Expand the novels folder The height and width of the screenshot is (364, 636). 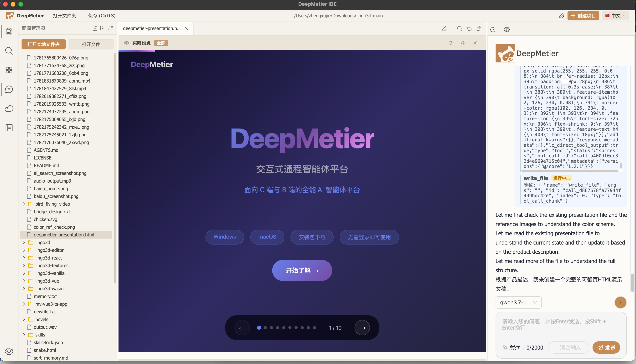pos(24,320)
